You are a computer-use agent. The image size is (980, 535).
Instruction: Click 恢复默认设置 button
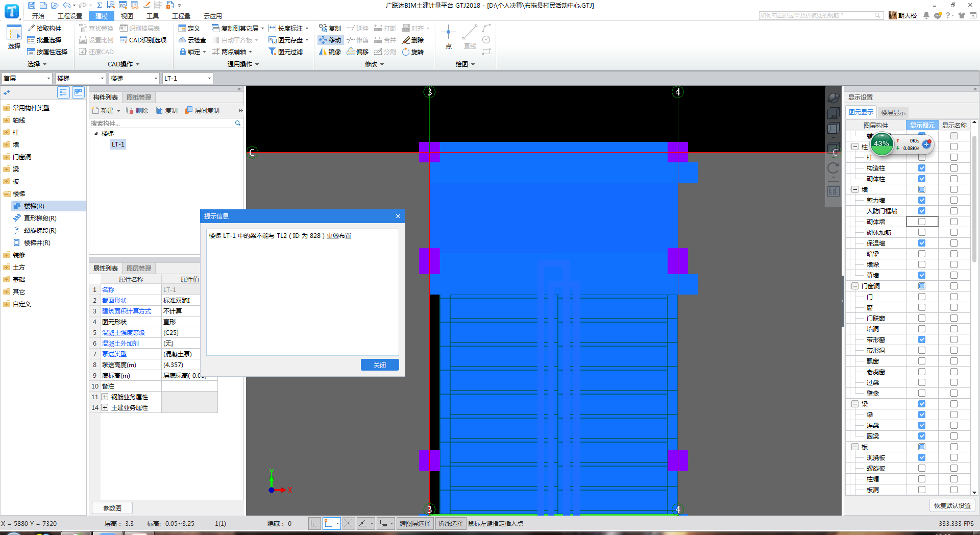tap(952, 505)
